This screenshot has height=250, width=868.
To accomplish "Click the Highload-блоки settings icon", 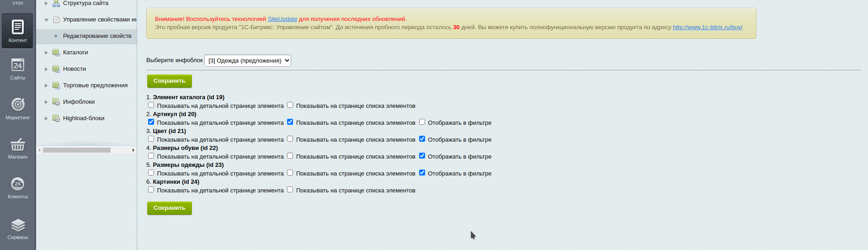I will 56,118.
